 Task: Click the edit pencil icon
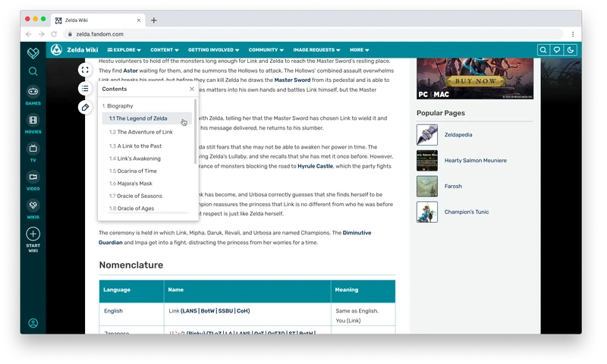tap(85, 107)
